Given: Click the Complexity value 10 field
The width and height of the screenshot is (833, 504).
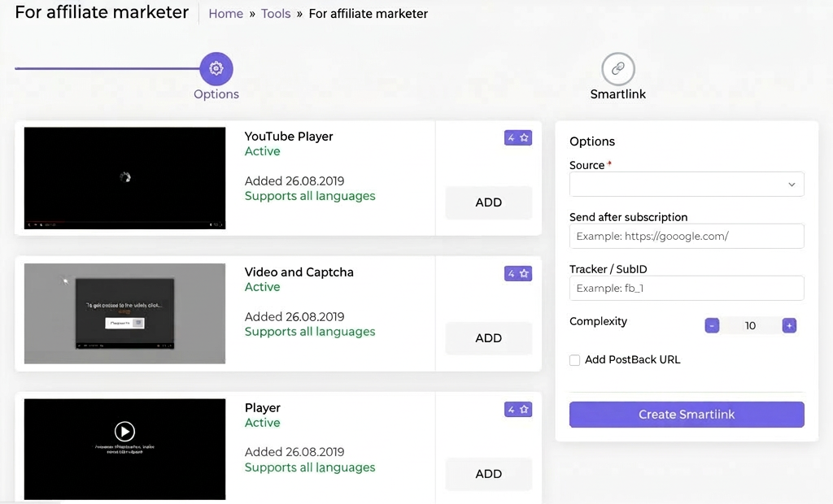Looking at the screenshot, I should click(x=750, y=325).
